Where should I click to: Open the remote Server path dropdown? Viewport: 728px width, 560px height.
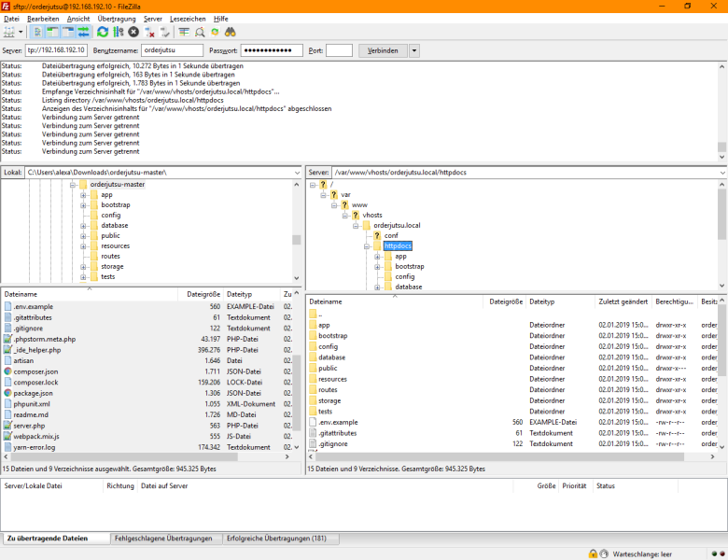point(721,173)
